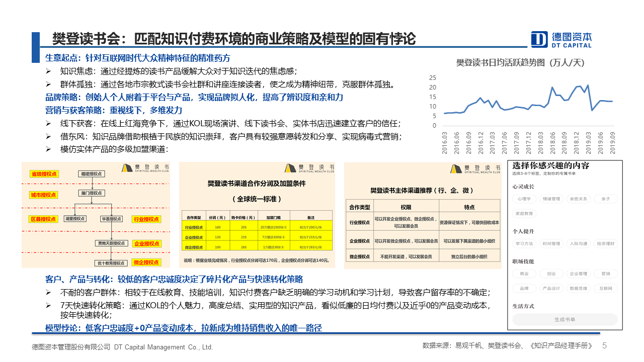Click the 营销与获客策略 heading line

(x=114, y=110)
